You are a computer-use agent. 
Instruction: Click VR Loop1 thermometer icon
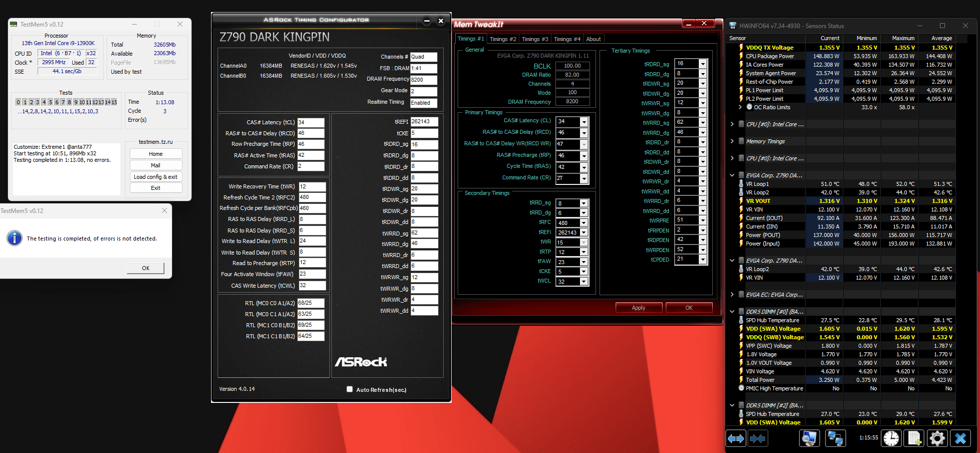pos(741,184)
